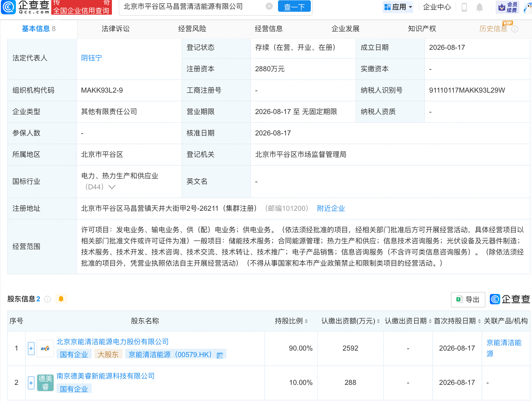This screenshot has width=532, height=401.
Task: Click the subscribed amount 288
Action: pyautogui.click(x=350, y=383)
